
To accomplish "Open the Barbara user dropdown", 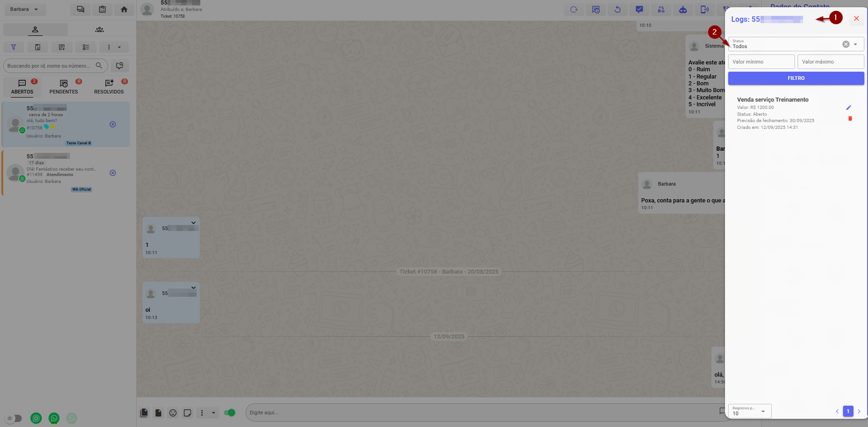I will [24, 10].
